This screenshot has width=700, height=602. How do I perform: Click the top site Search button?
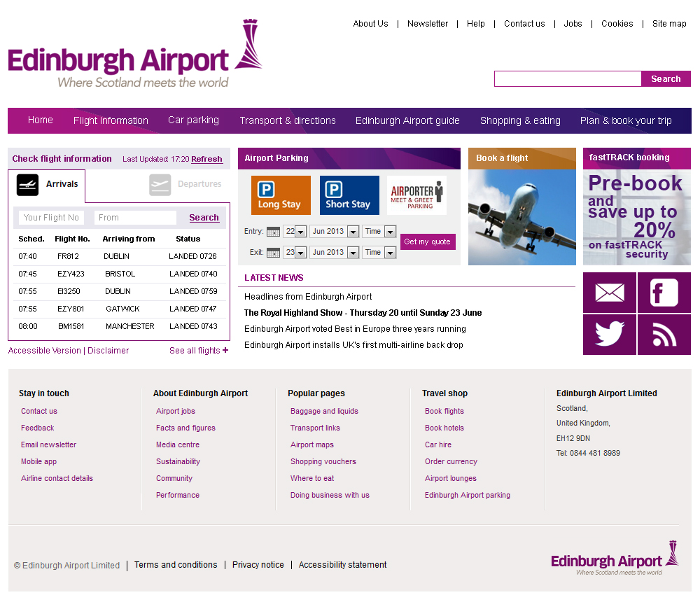click(666, 79)
